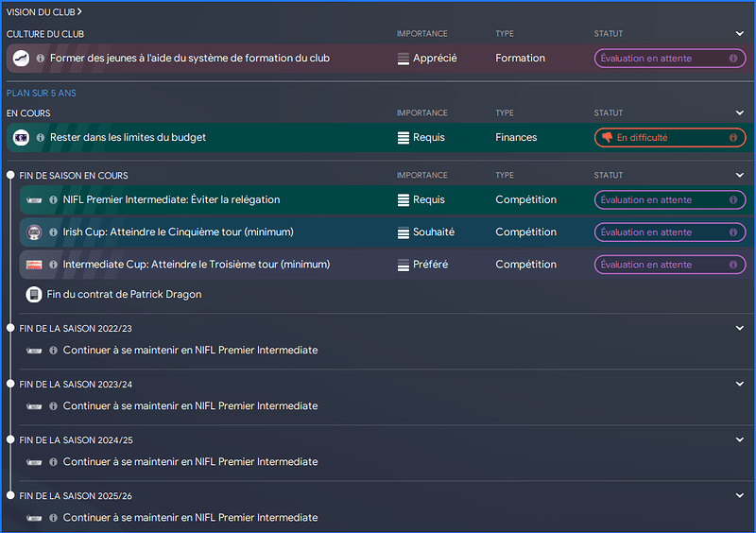Click NIFL logo icon in 2025/26 row
The width and height of the screenshot is (756, 533).
click(34, 518)
